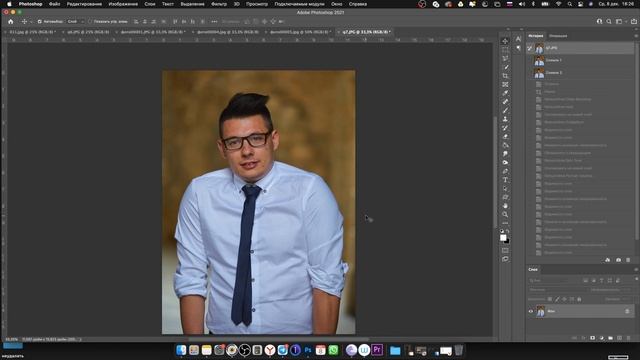Open search icon at top right

pyautogui.click(x=609, y=21)
